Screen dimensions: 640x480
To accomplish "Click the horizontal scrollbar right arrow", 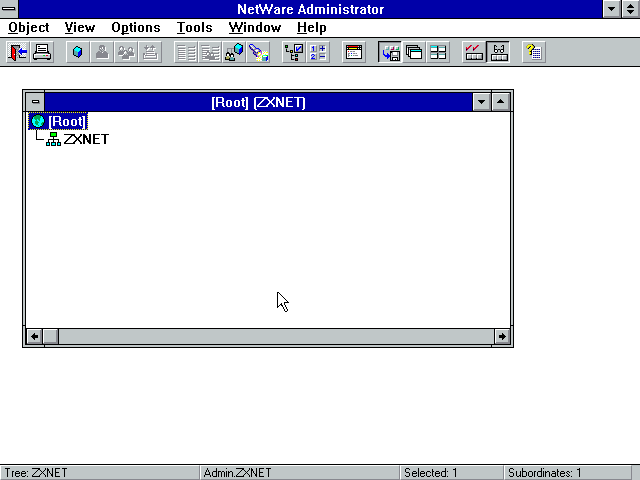I will 502,337.
